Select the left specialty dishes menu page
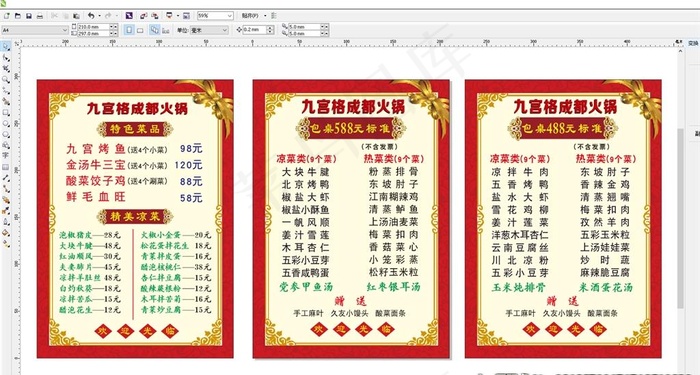This screenshot has width=700, height=375. pos(135,219)
